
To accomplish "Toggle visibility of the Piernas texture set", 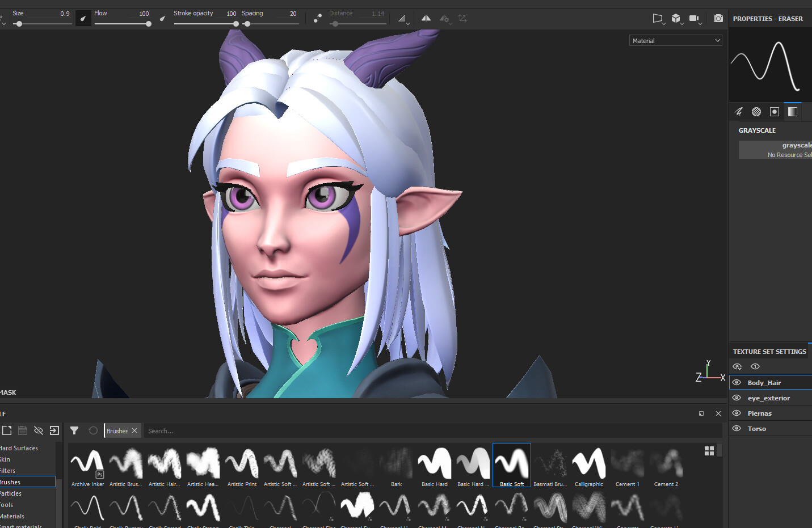I will pos(737,413).
